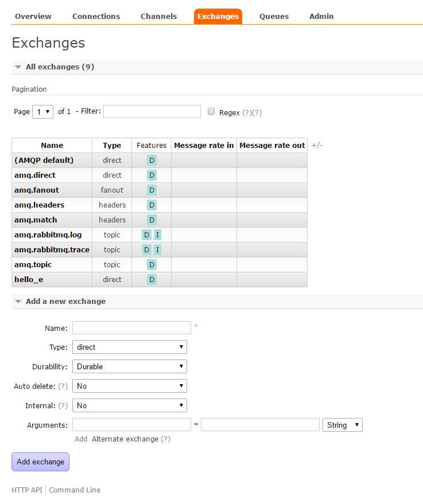This screenshot has width=423, height=504.
Task: Click durable D badge of amq.topic
Action: click(152, 265)
